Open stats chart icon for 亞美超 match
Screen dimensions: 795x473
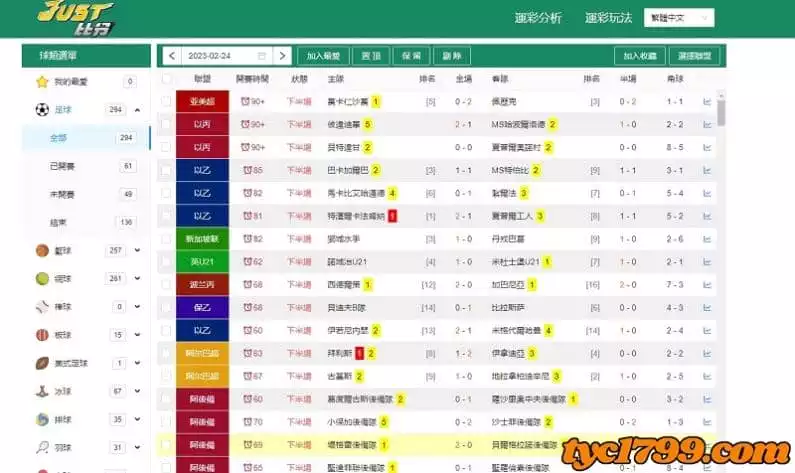(x=707, y=102)
